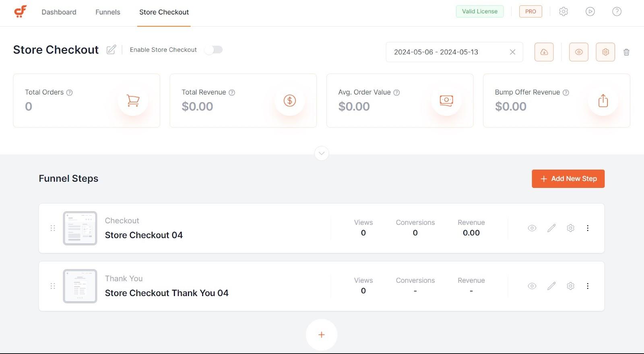The width and height of the screenshot is (644, 354).
Task: Click the shopping cart icon in Total Orders
Action: (x=133, y=101)
